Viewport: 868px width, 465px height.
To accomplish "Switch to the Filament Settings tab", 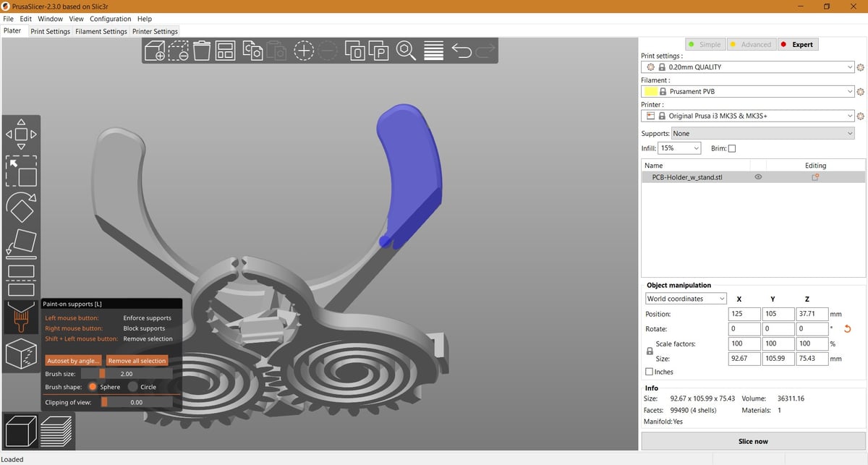I will [x=101, y=32].
